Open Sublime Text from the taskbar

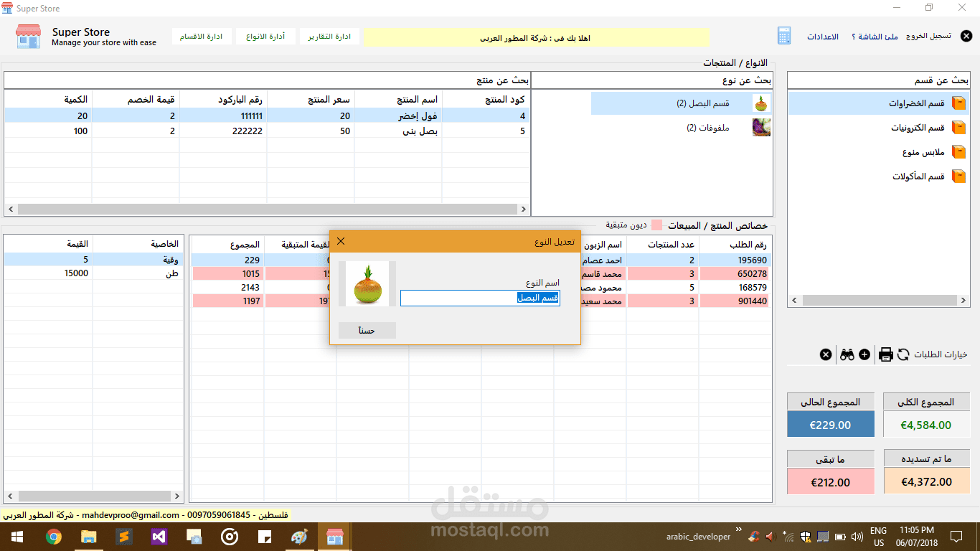coord(123,537)
